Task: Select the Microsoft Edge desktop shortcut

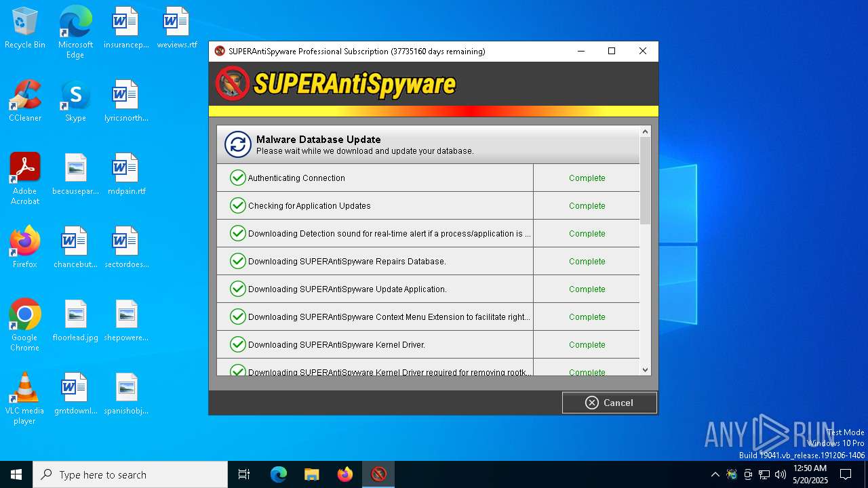Action: click(75, 33)
